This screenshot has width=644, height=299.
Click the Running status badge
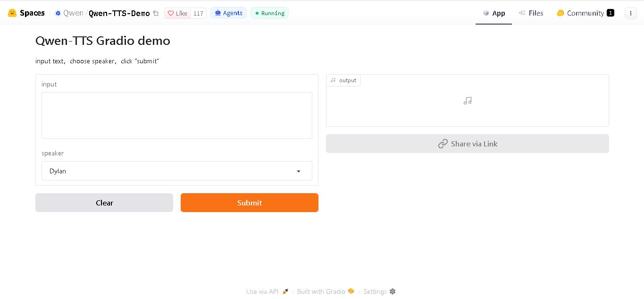coord(269,13)
